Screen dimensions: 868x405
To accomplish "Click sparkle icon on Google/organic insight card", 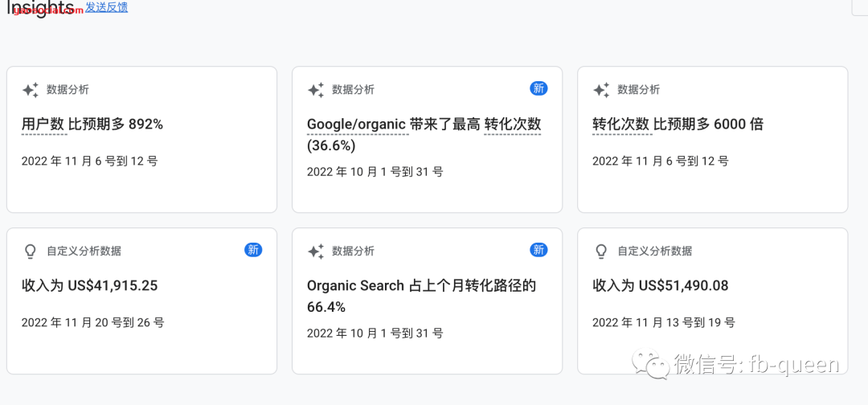I will click(316, 90).
